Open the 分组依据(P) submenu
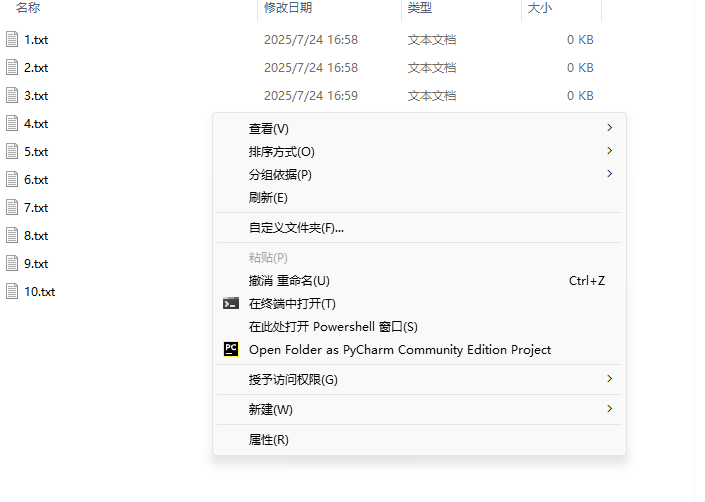Screen dimensions: 705x502 [280, 175]
